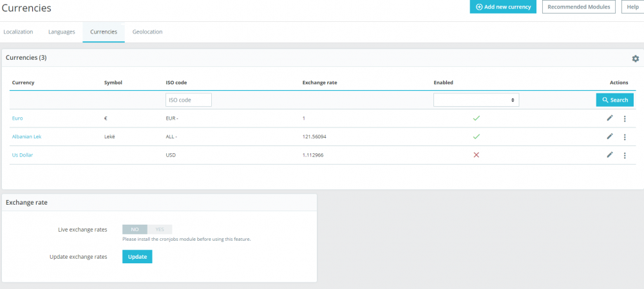
Task: Edit the Us Dollar currency pencil icon
Action: pyautogui.click(x=610, y=154)
